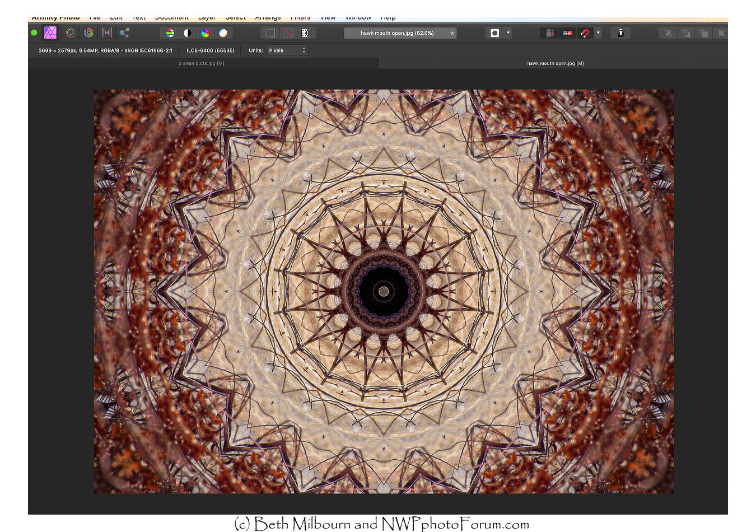Open the Document menu
Image resolution: width=756 pixels, height=532 pixels.
click(x=172, y=18)
